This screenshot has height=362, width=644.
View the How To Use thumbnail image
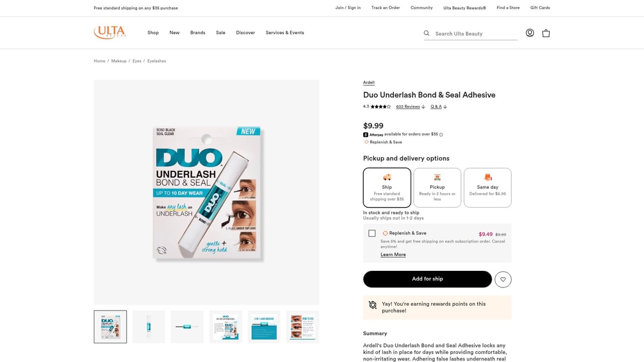pos(303,327)
